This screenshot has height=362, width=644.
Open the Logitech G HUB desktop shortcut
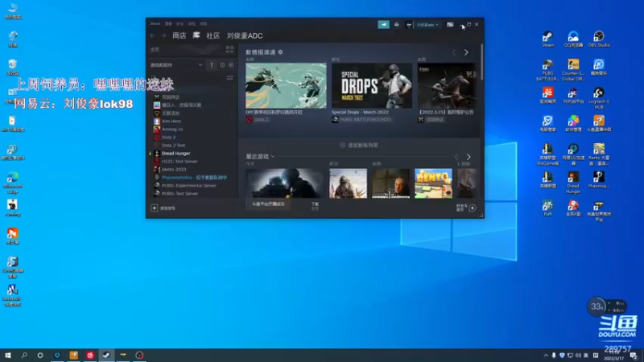(599, 98)
